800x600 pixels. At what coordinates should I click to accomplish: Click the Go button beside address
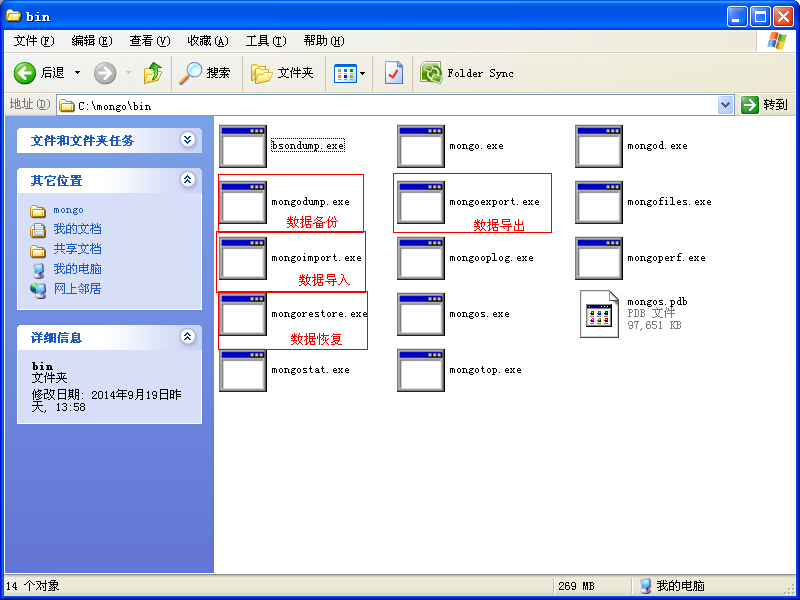pos(765,105)
